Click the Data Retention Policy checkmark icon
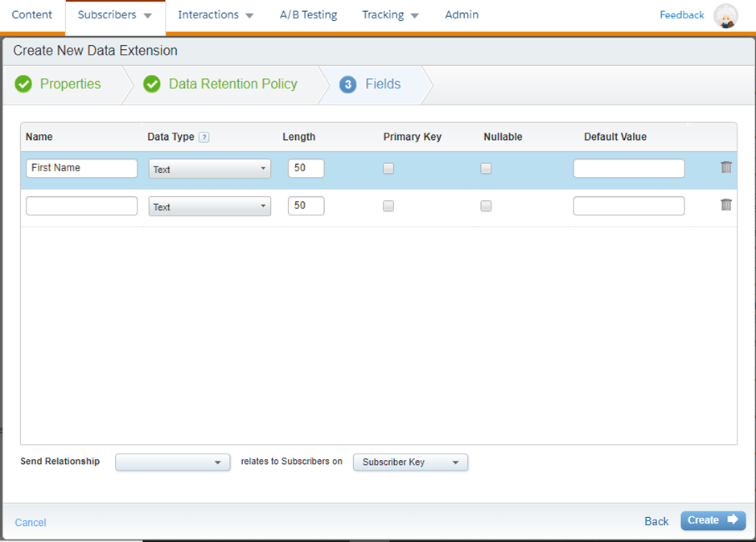This screenshot has height=542, width=756. [x=152, y=84]
